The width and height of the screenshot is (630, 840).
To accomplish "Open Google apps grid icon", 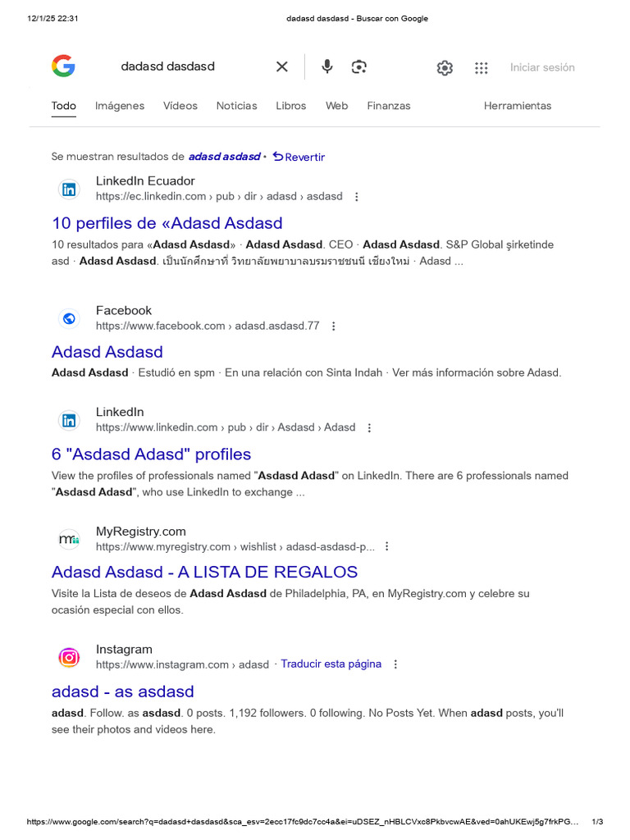I will click(x=482, y=68).
